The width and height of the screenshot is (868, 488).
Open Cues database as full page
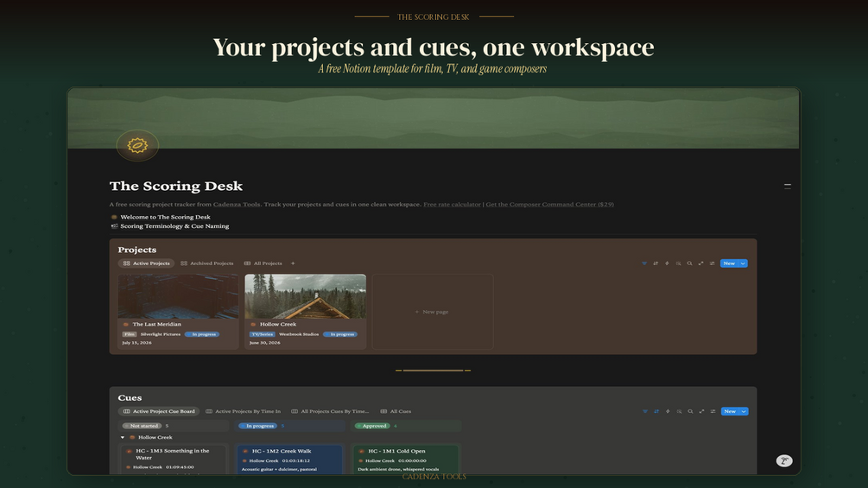701,411
